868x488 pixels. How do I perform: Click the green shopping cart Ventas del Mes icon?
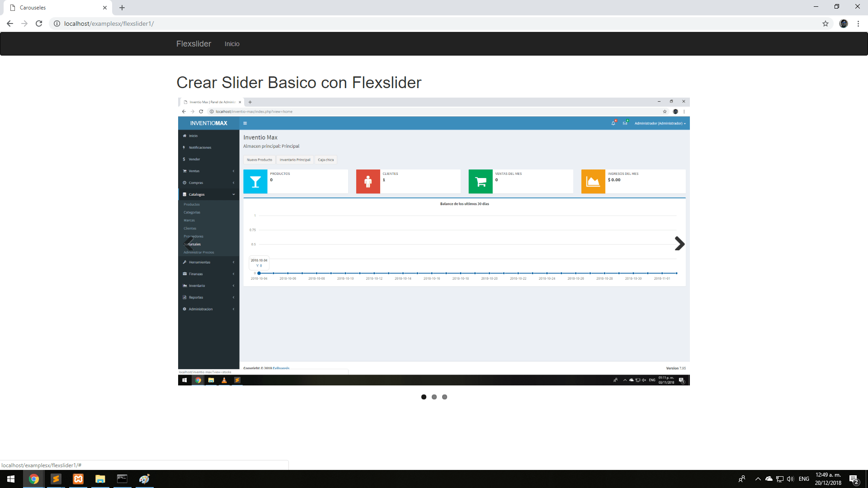[480, 181]
